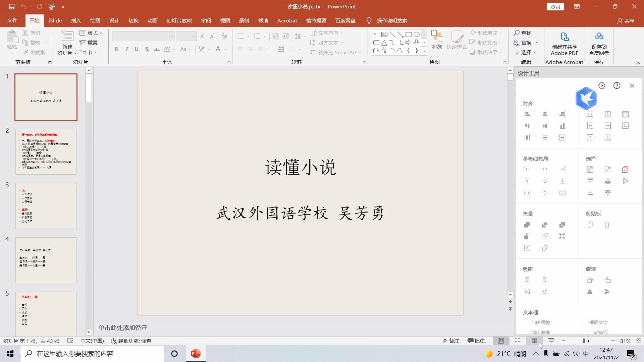Switch to 幻灯片放映 ribbon tab
This screenshot has height=362, width=644.
click(179, 20)
